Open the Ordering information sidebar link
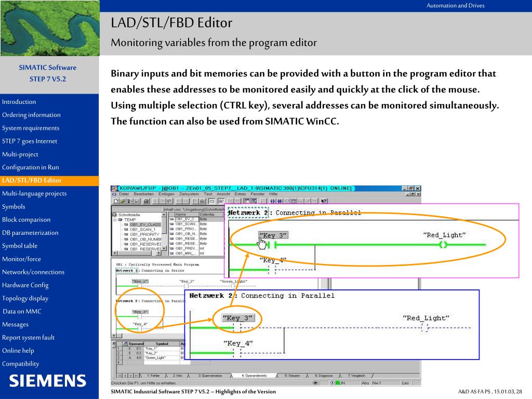The width and height of the screenshot is (532, 399). pyautogui.click(x=31, y=115)
